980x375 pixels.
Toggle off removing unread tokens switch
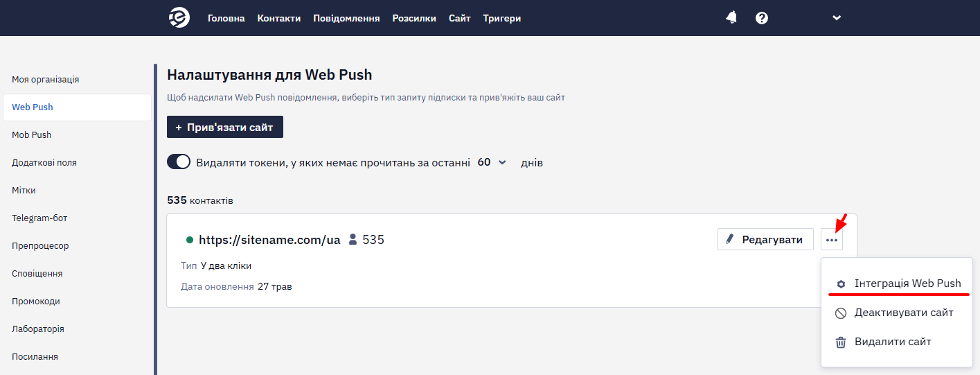click(179, 162)
